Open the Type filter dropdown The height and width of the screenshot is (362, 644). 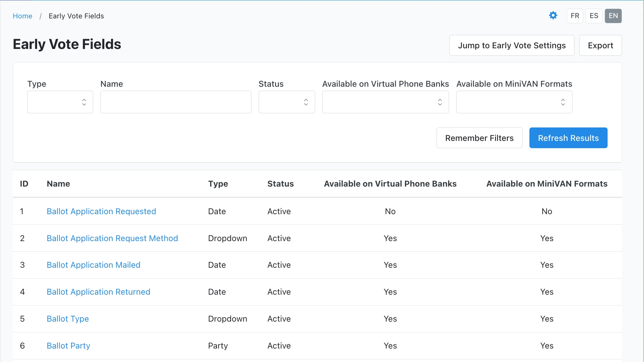[x=60, y=102]
